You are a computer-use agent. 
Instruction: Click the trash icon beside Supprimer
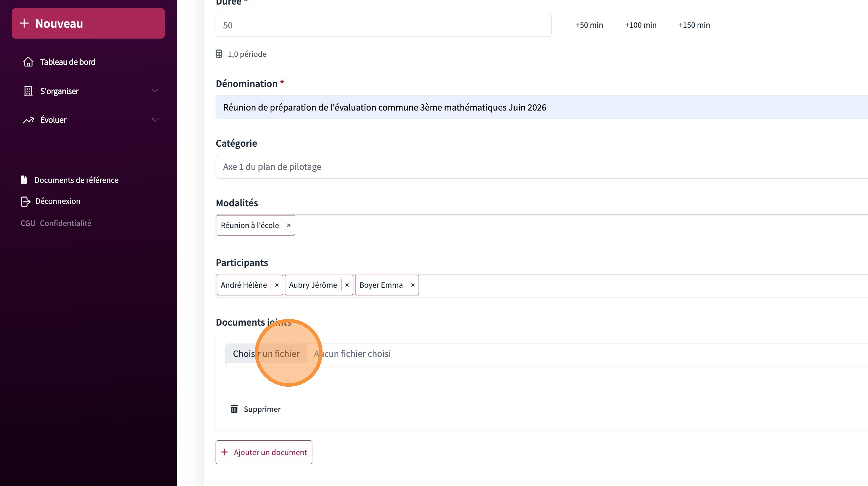coord(234,409)
